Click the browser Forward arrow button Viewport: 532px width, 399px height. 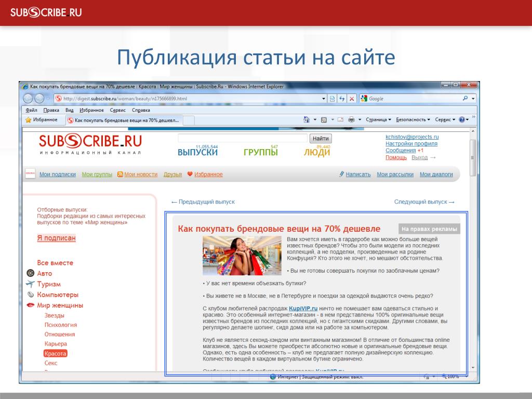pos(39,98)
